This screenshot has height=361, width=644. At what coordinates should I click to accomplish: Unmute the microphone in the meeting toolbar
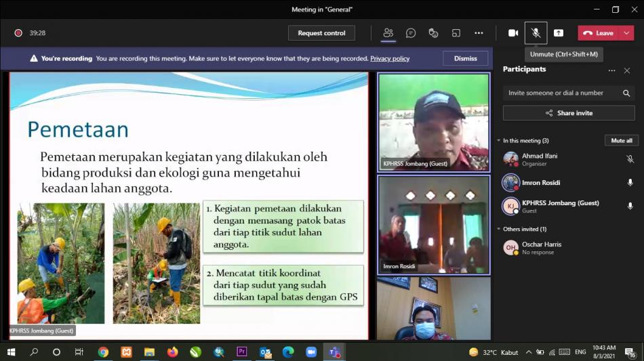pyautogui.click(x=536, y=33)
